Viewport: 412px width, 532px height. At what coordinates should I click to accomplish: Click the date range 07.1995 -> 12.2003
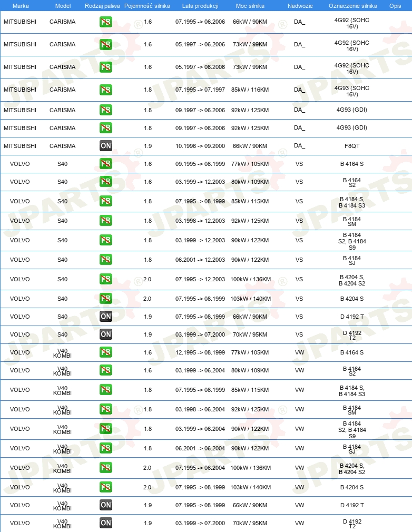click(200, 279)
